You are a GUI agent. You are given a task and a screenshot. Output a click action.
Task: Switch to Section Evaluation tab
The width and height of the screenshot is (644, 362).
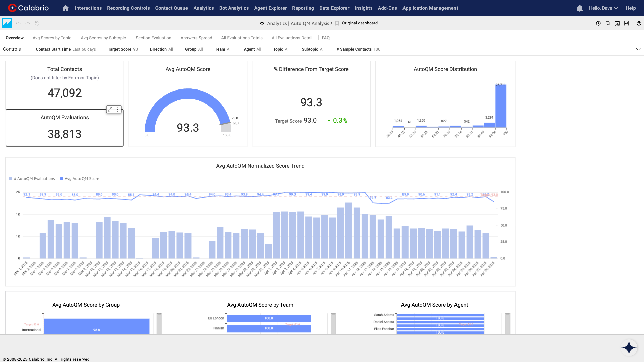coord(153,38)
